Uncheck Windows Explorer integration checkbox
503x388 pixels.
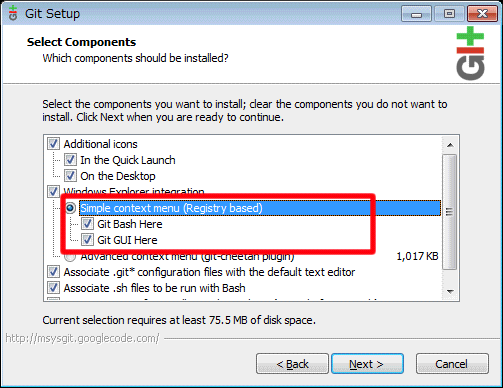(x=53, y=191)
